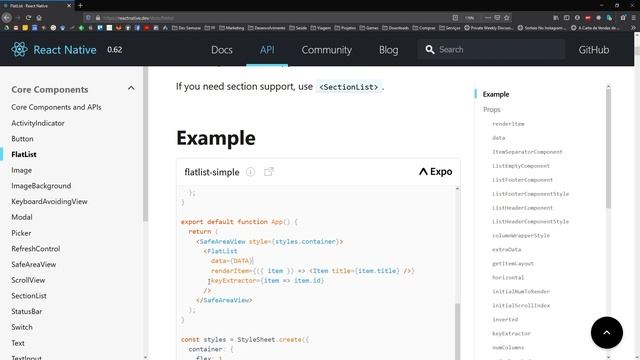Open the Community navigation tab
Screen dimensions: 640x360
(327, 50)
